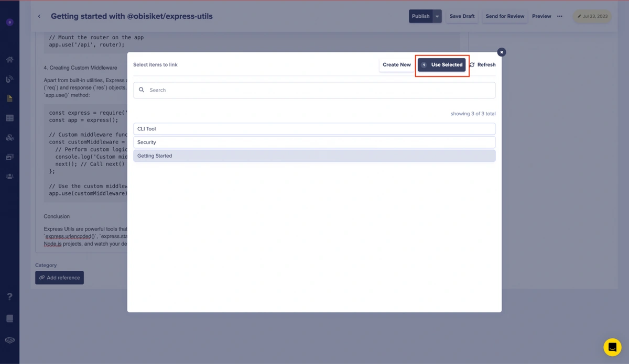Open the table layout sidebar icon
The height and width of the screenshot is (364, 629).
pyautogui.click(x=9, y=118)
